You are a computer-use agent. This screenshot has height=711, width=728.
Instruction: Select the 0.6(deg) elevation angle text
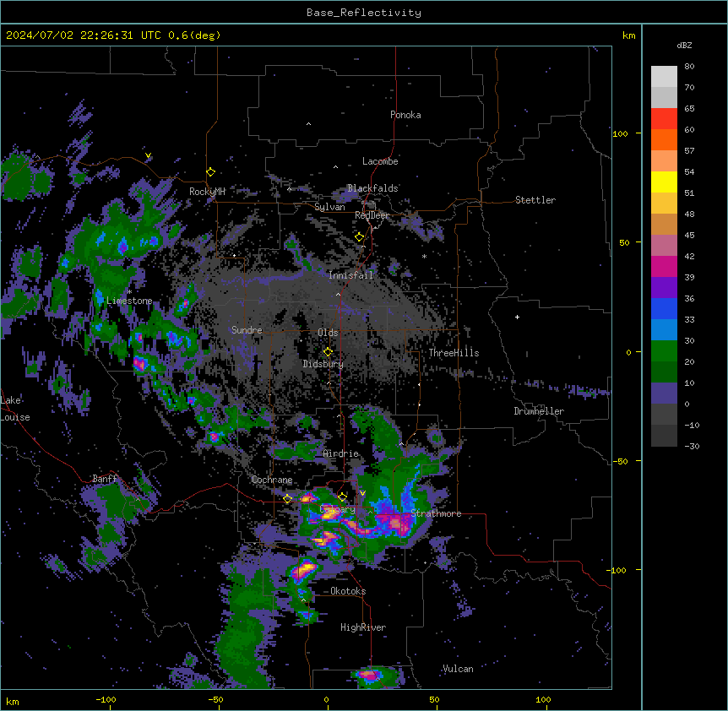coord(194,35)
